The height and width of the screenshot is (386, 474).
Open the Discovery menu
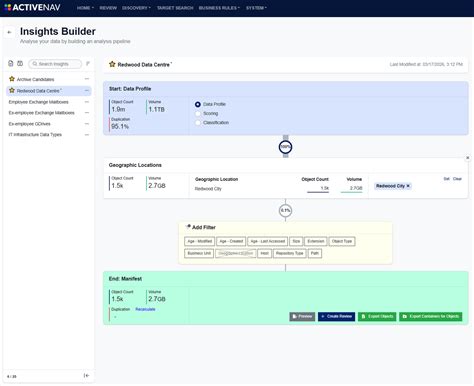[136, 8]
